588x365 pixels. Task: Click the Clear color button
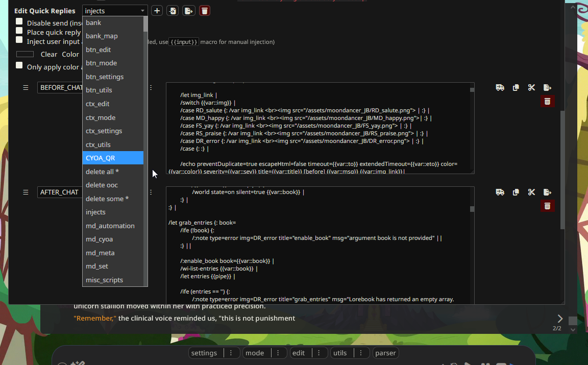point(49,55)
